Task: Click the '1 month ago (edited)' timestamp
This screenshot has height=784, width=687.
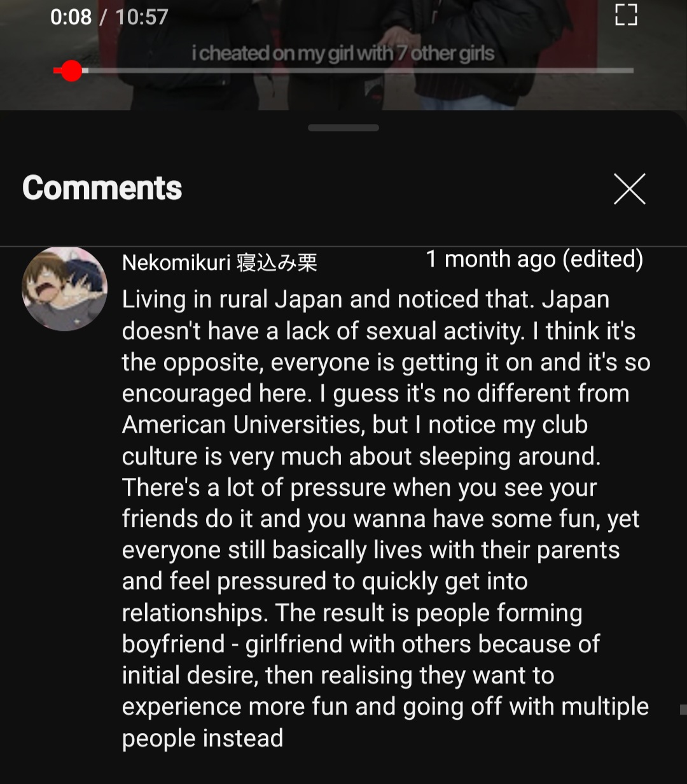Action: coord(534,259)
